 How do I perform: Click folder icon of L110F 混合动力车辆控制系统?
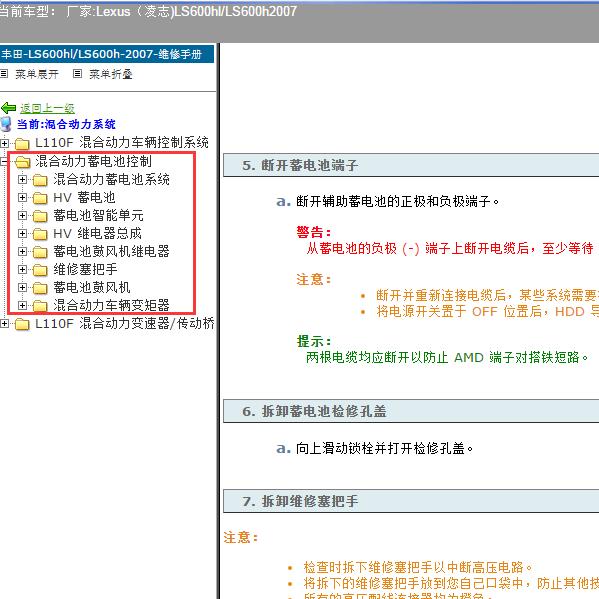tap(22, 144)
